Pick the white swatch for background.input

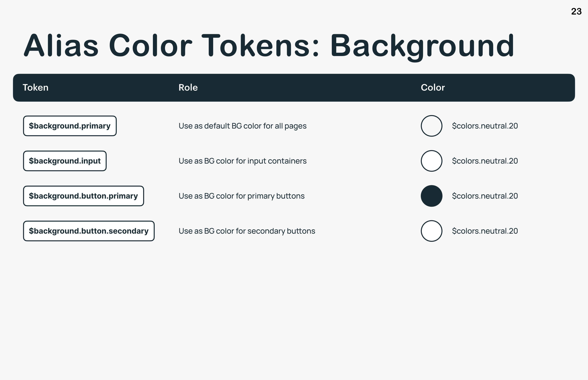click(x=431, y=161)
